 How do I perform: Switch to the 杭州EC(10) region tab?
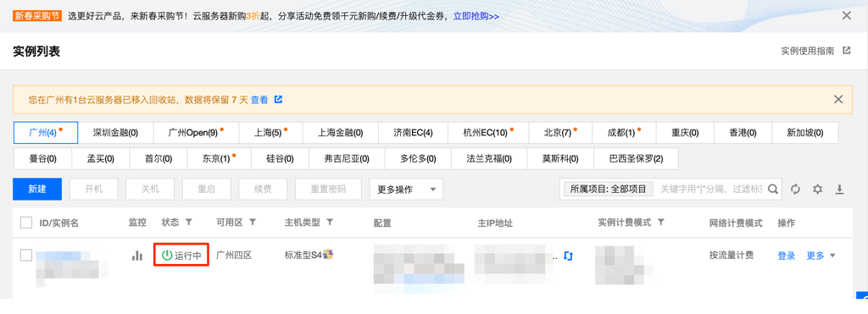tap(488, 133)
